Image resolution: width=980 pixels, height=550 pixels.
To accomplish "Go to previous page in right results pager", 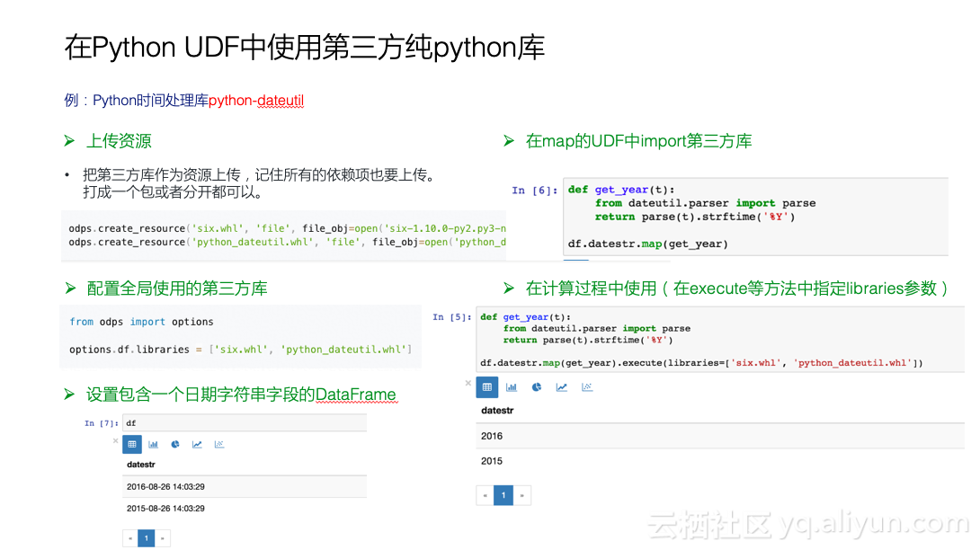I will pos(485,495).
